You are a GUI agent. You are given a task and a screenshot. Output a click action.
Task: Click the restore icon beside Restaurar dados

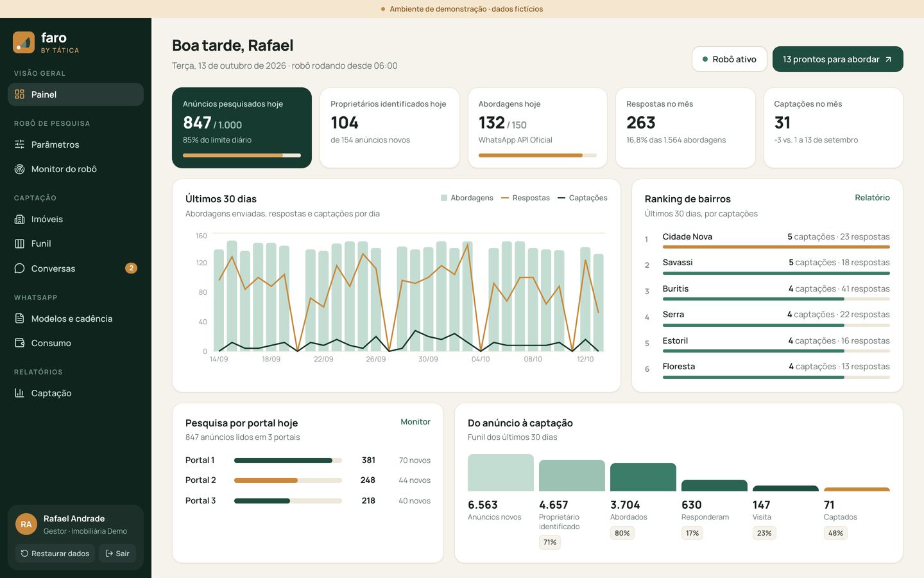point(24,554)
